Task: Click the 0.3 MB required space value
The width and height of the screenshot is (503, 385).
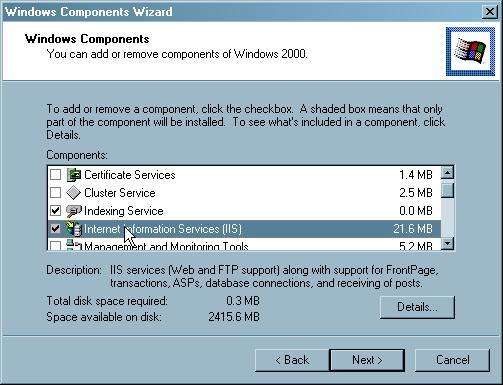Action: 243,301
